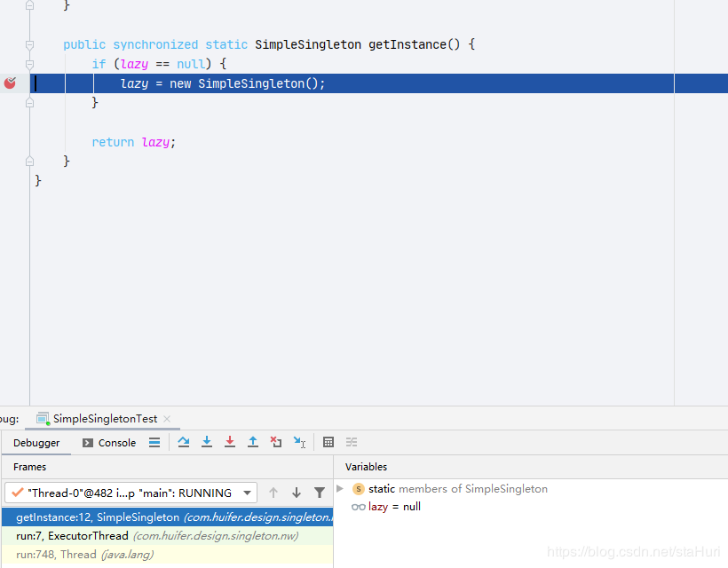Viewport: 728px width, 568px height.
Task: Close the SimpleSingletonTest debug session tab
Action: click(167, 419)
